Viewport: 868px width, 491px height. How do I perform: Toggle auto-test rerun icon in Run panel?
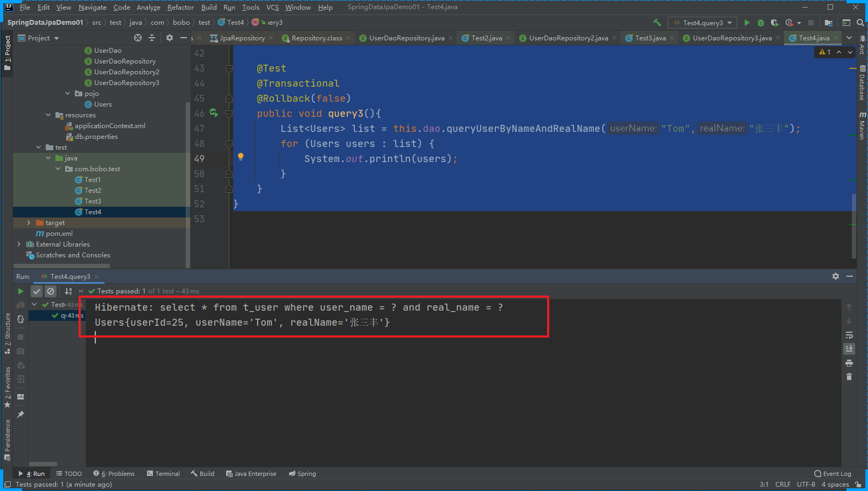pos(20,319)
